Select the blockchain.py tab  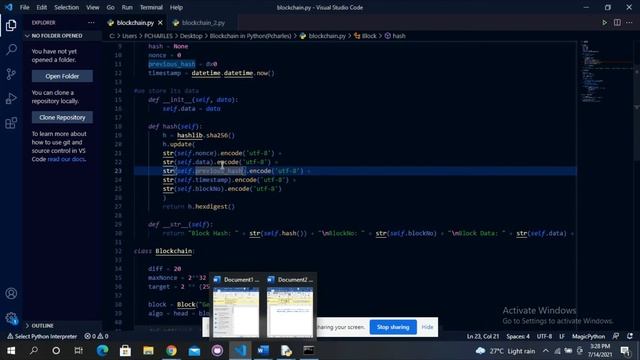tap(135, 23)
